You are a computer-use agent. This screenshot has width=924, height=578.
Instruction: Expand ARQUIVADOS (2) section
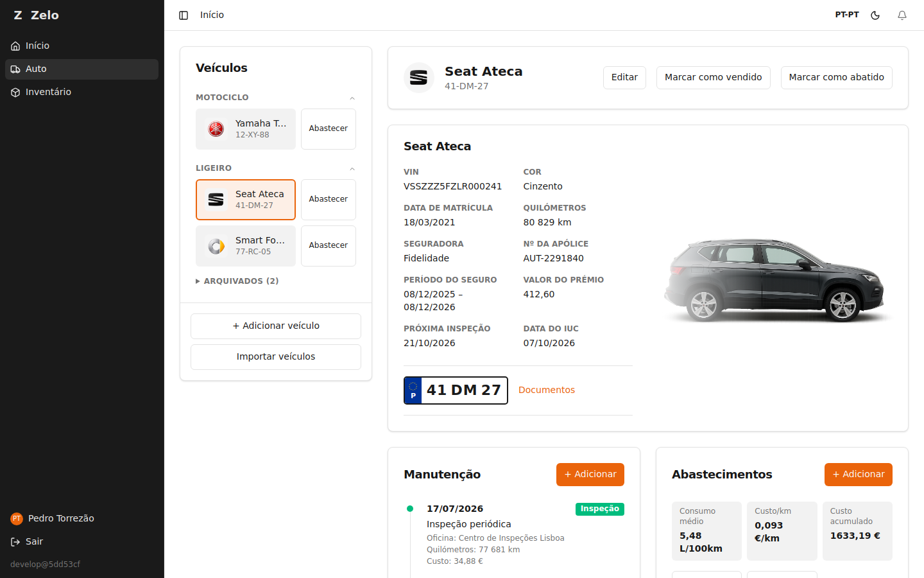tap(237, 281)
